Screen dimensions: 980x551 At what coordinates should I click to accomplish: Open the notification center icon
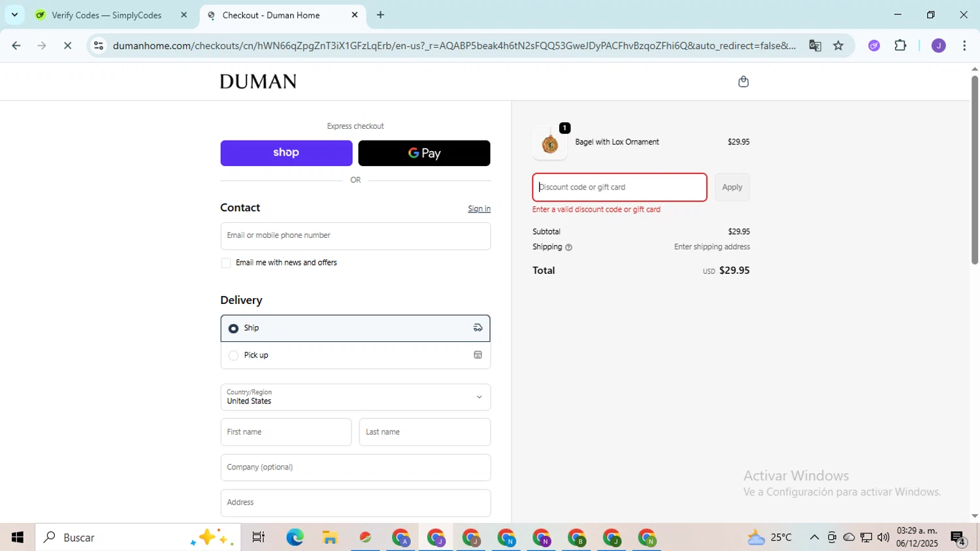[x=958, y=538]
